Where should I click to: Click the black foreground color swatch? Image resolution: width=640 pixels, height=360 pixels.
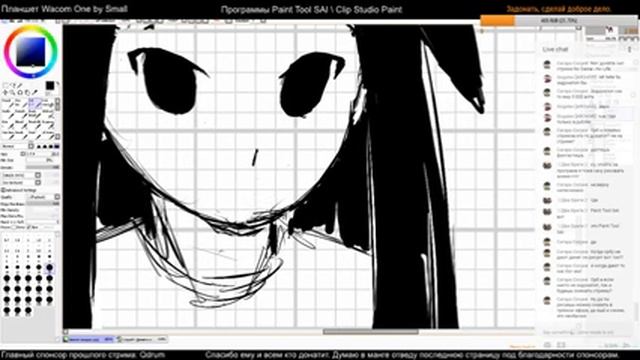pos(50,86)
